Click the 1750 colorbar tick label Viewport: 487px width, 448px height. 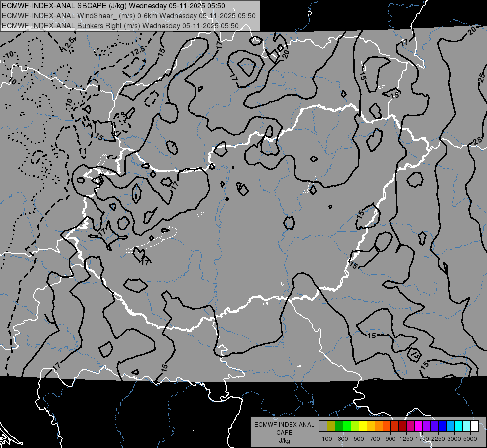click(x=422, y=439)
